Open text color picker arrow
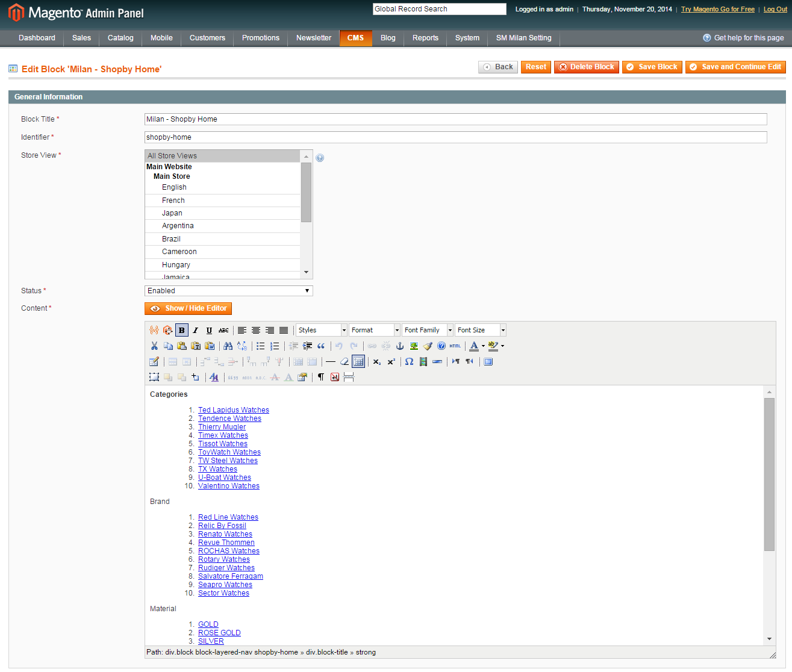 coord(483,346)
